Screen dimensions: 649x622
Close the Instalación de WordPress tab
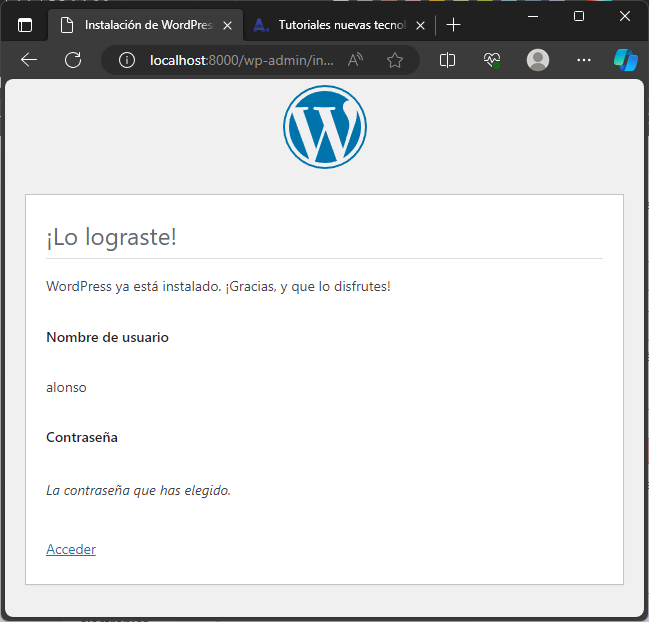point(227,26)
